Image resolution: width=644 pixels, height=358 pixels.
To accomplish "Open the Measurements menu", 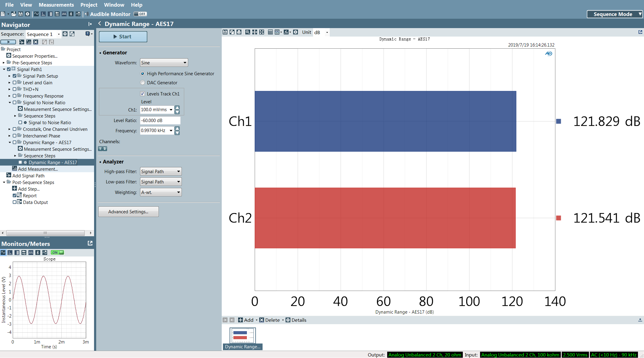I will point(56,5).
